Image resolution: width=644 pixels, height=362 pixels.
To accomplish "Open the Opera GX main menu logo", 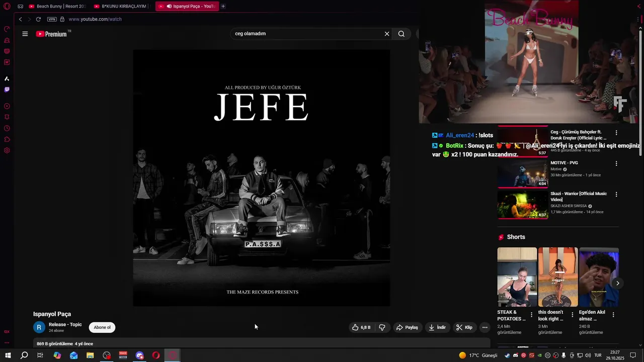I will 7,7.
